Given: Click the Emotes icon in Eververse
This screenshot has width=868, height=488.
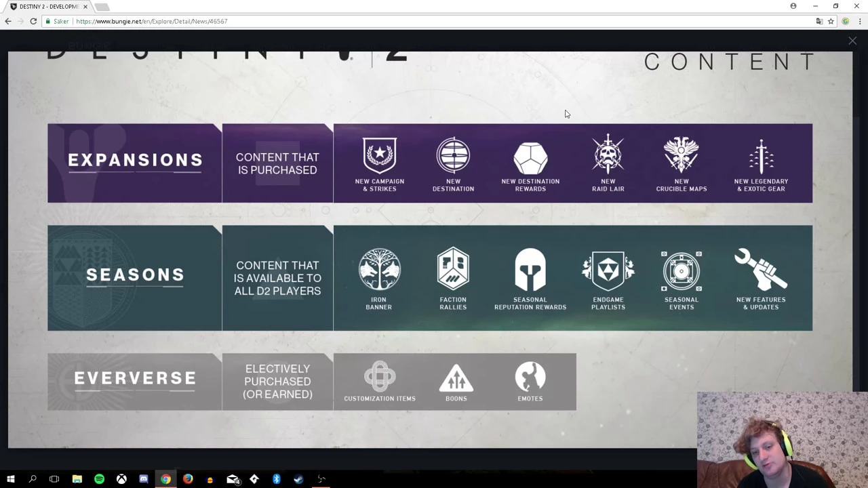Looking at the screenshot, I should [530, 377].
